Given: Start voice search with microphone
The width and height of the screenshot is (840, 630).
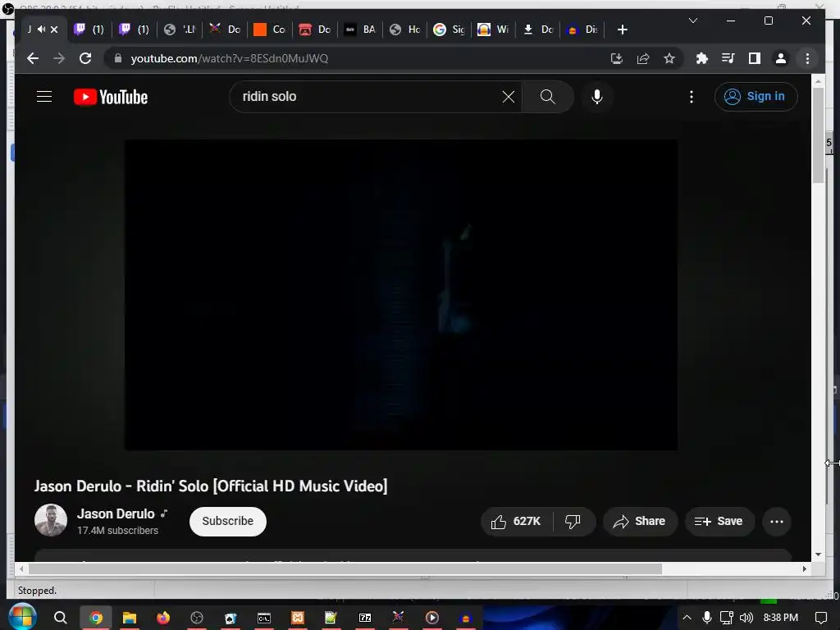Looking at the screenshot, I should [597, 97].
